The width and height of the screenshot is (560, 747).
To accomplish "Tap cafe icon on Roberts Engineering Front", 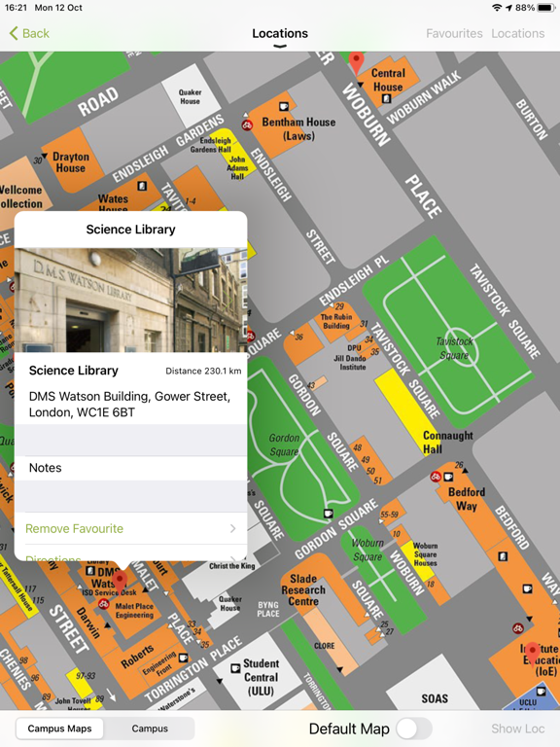I will click(x=183, y=658).
